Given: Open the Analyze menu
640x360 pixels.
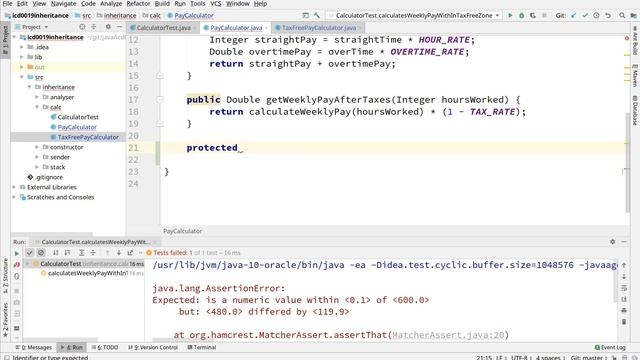Looking at the screenshot, I should click(111, 4).
